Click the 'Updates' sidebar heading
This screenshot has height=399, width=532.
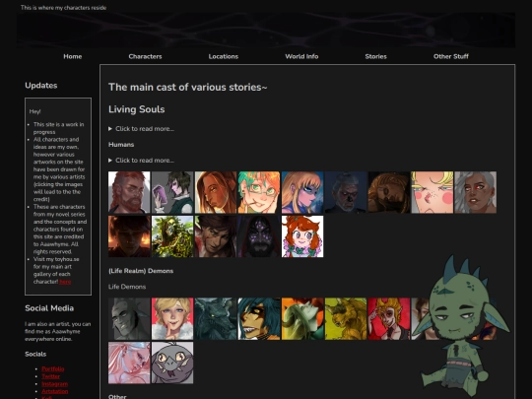41,86
